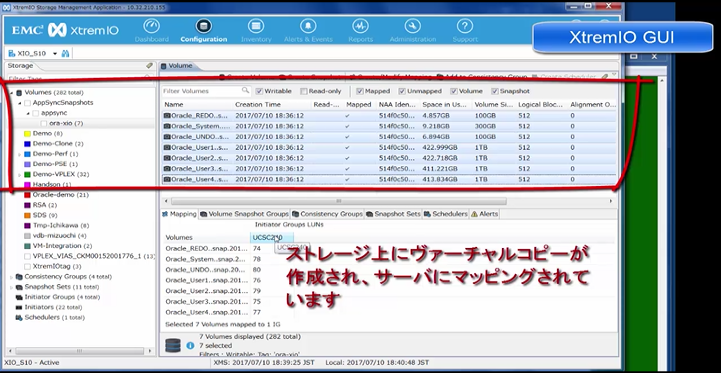Click the Consistency Groups tree icon
Screen dimensions: 721x373
19,277
